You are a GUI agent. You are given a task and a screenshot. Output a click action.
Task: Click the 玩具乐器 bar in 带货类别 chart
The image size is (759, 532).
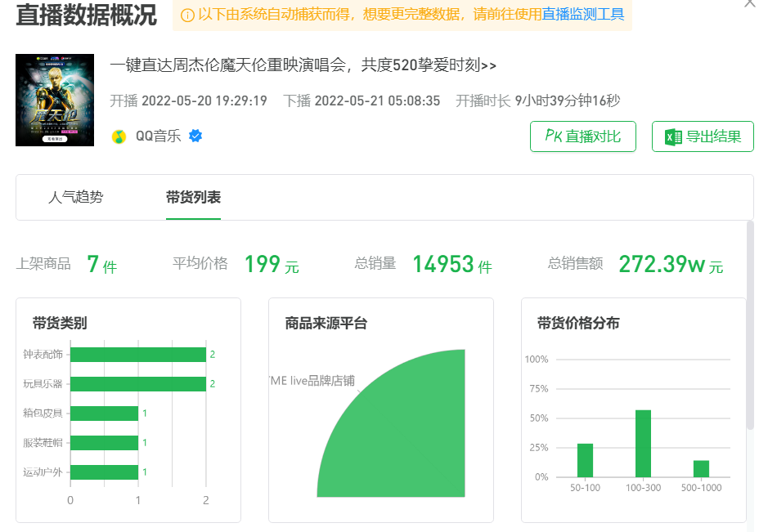click(138, 384)
